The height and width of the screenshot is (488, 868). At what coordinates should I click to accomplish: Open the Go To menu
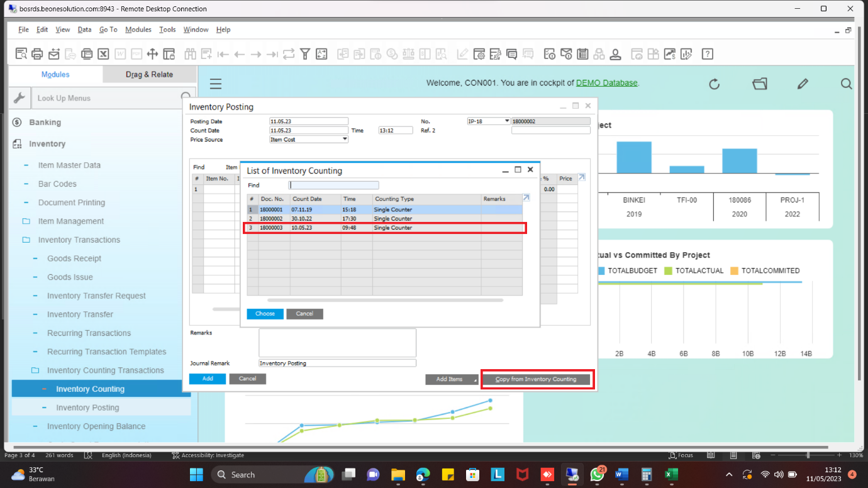point(108,30)
